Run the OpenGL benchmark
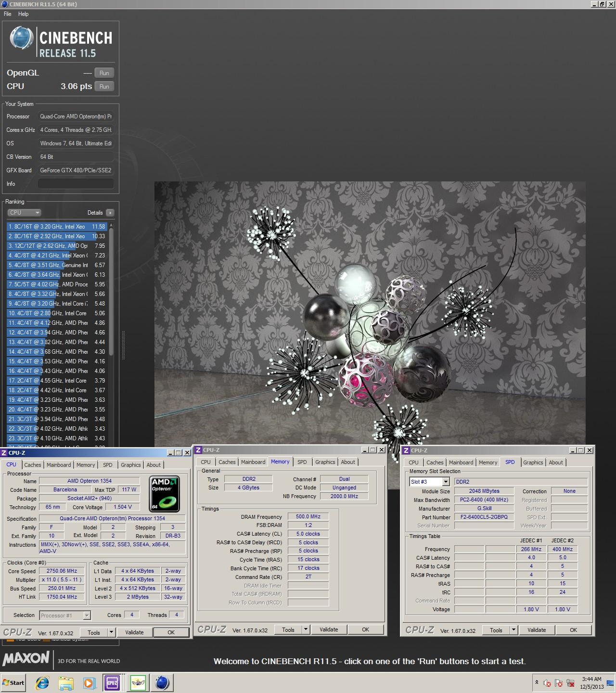 (x=104, y=73)
